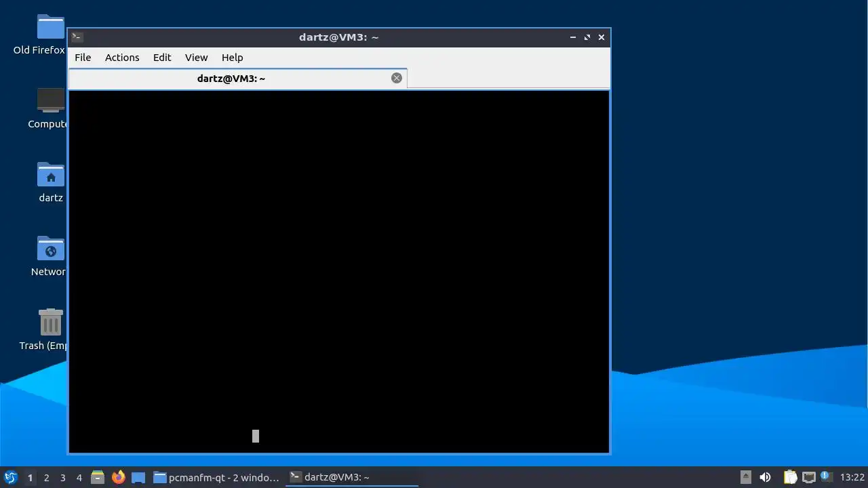Open the LXQt application menu
Screen dimensions: 868x488
point(11,477)
